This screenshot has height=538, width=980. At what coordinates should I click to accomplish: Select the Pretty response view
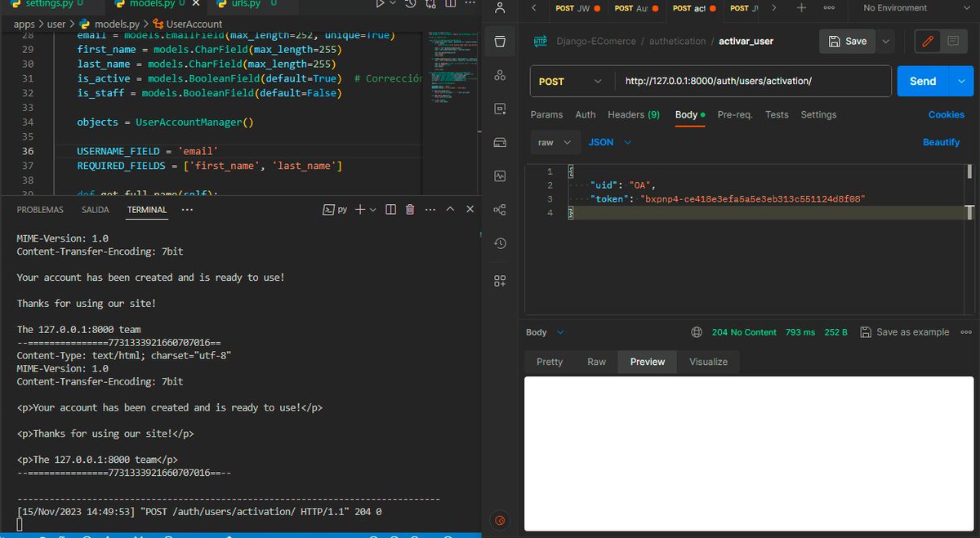pyautogui.click(x=550, y=362)
